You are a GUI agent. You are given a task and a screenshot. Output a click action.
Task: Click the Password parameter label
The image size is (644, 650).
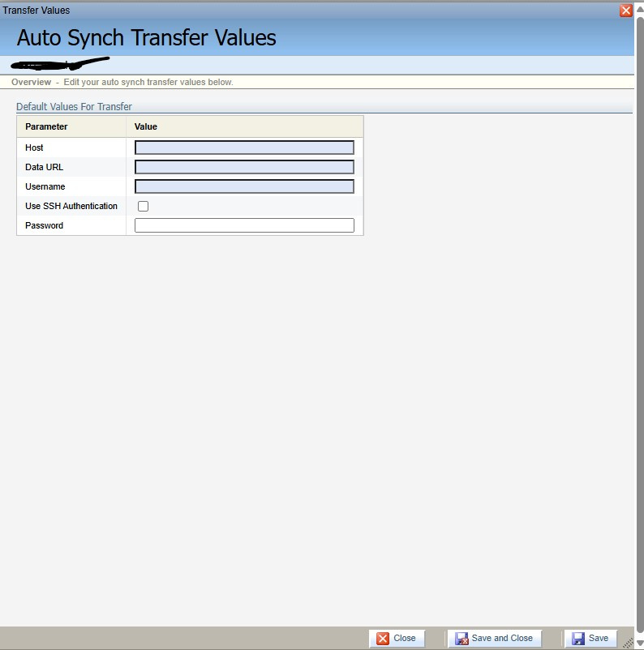(44, 225)
